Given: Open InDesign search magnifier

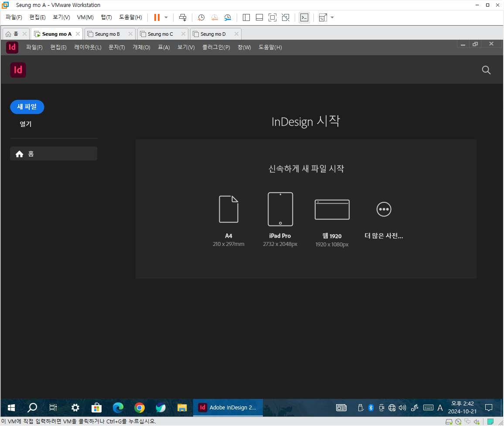Looking at the screenshot, I should [x=486, y=70].
